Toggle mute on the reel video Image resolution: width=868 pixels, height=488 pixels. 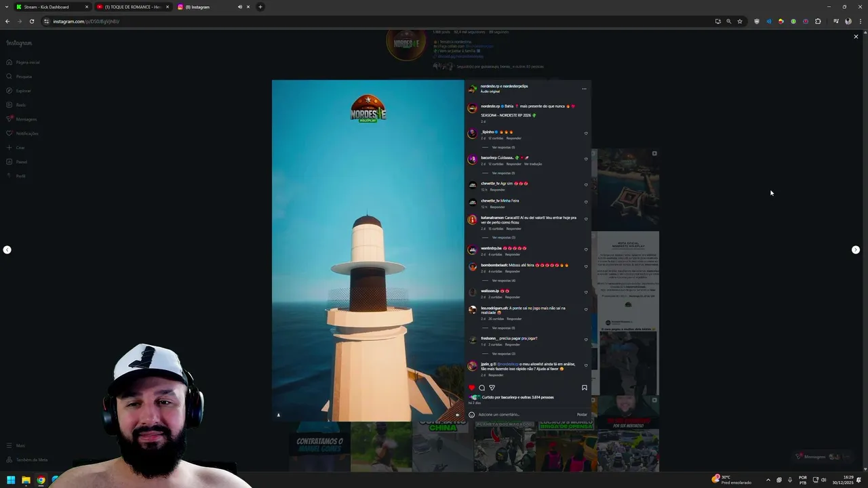tap(457, 415)
